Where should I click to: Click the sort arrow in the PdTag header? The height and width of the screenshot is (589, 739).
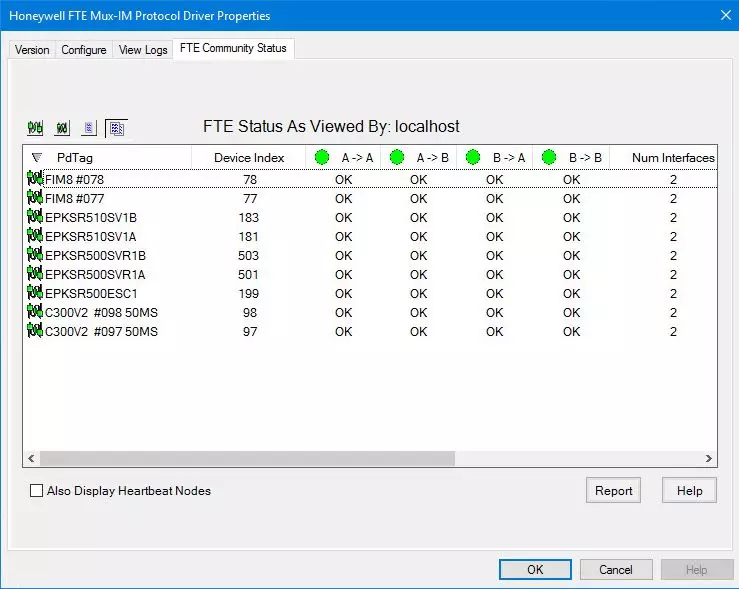click(x=37, y=157)
